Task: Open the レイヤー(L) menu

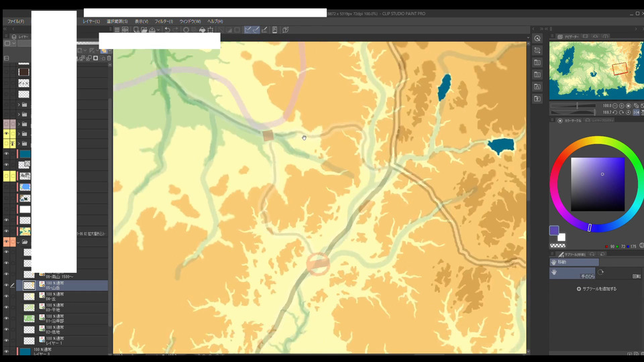Action: pyautogui.click(x=91, y=21)
